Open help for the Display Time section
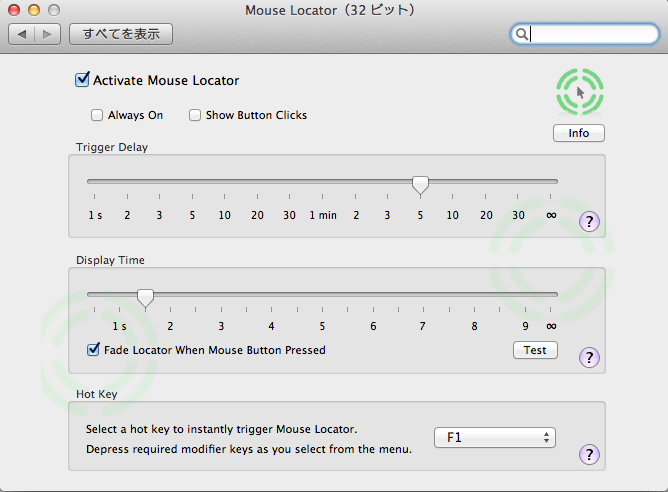 pos(589,357)
